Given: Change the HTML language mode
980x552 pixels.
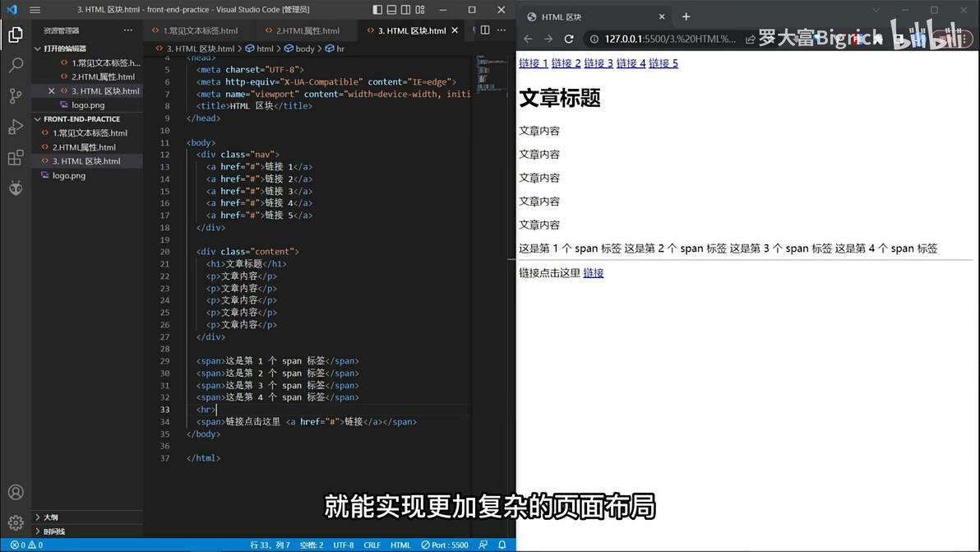Looking at the screenshot, I should [400, 545].
